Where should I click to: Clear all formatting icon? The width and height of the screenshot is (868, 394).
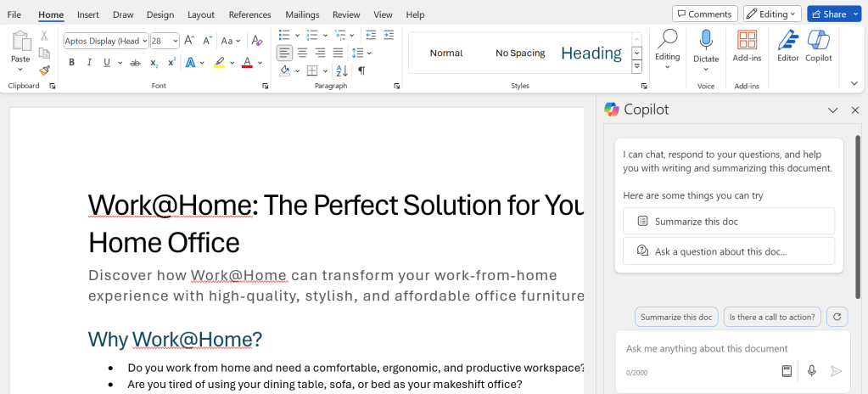[x=257, y=41]
